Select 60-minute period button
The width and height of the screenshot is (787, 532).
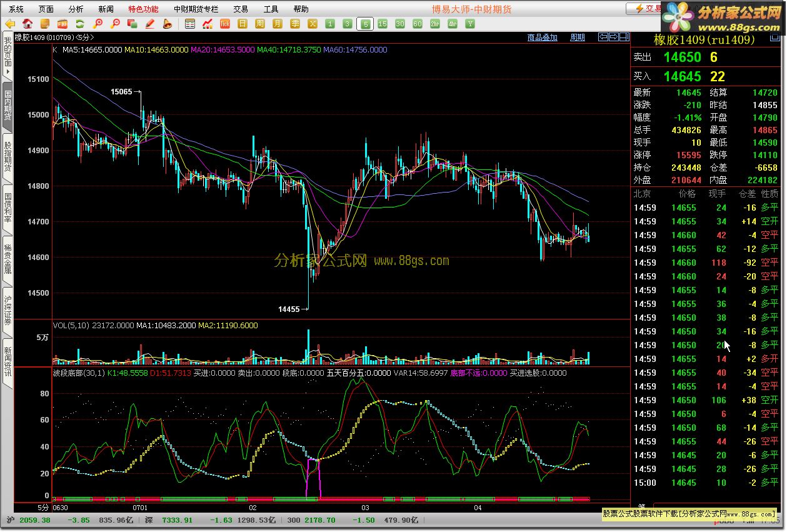click(418, 24)
